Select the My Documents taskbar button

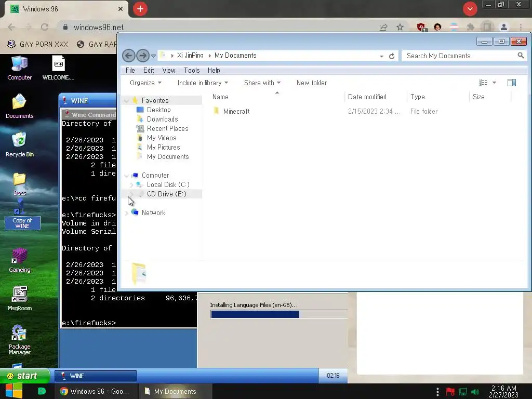176,391
